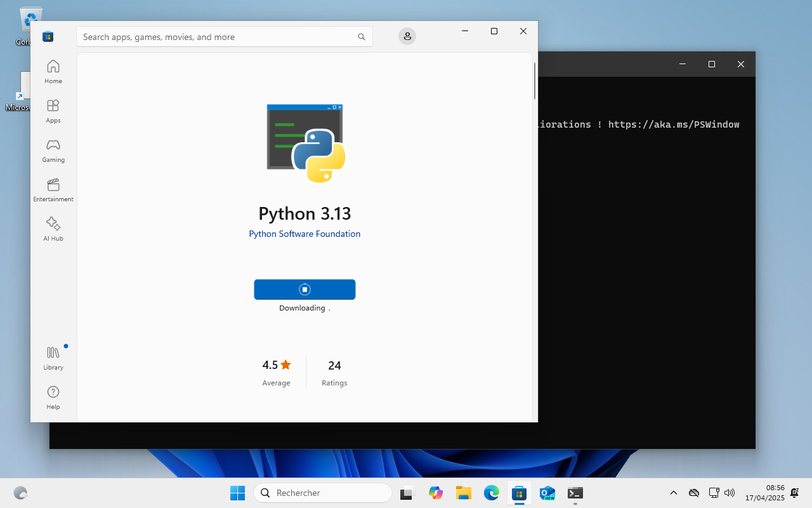Open Gaming section in Store sidebar
The image size is (812, 508).
[53, 150]
